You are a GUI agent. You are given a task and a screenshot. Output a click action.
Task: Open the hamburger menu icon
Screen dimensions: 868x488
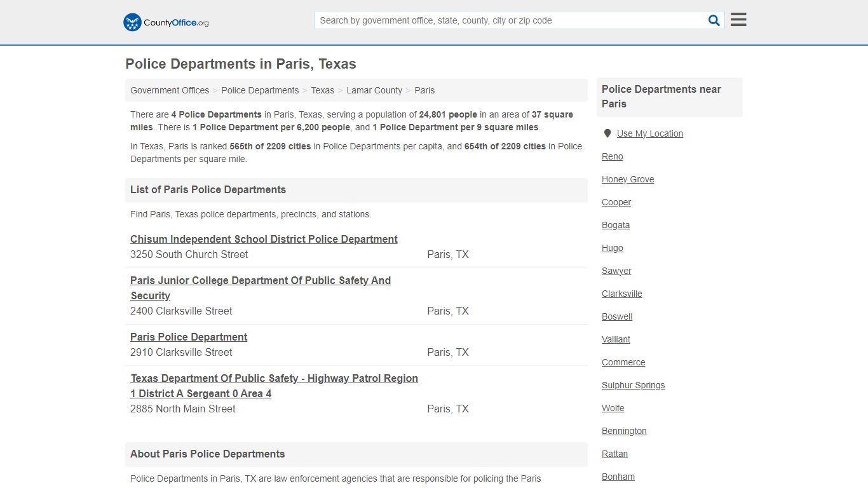point(738,20)
